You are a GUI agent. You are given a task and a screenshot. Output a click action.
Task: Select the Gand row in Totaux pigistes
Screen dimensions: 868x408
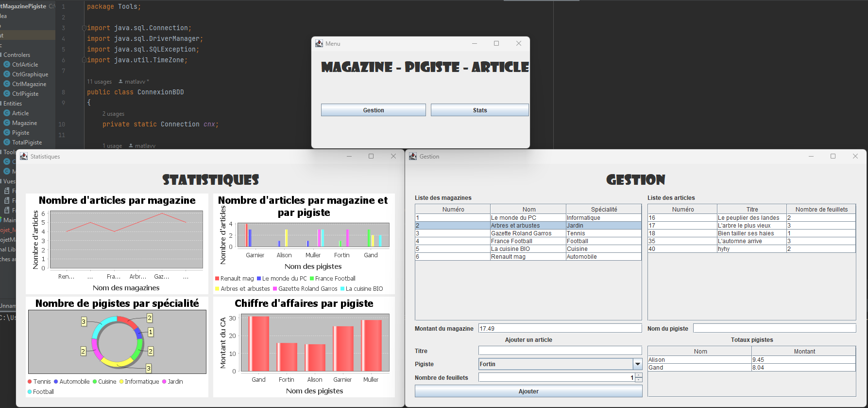752,368
